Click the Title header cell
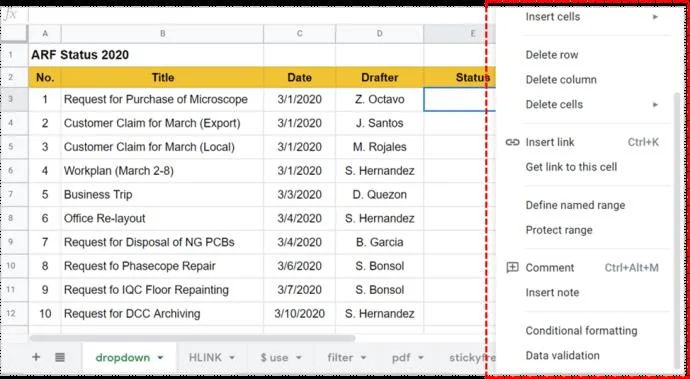Screen dimensions: 690x379 pos(162,77)
